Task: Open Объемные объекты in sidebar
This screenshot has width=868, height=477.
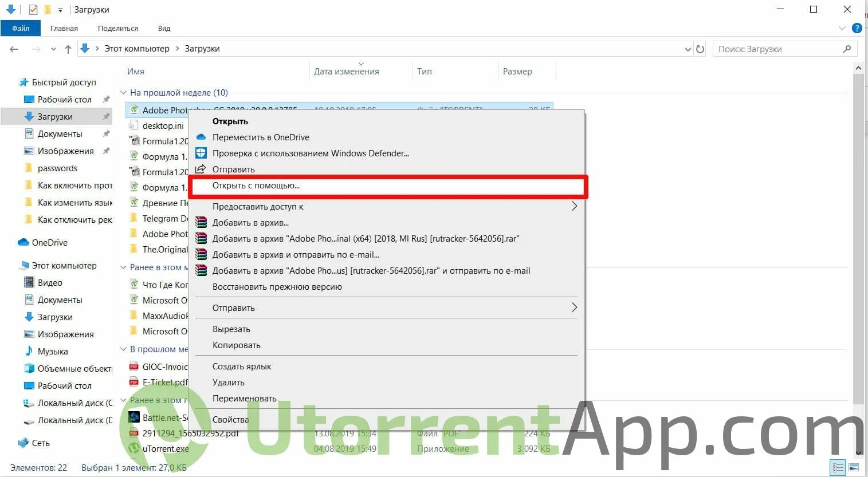Action: pyautogui.click(x=74, y=369)
